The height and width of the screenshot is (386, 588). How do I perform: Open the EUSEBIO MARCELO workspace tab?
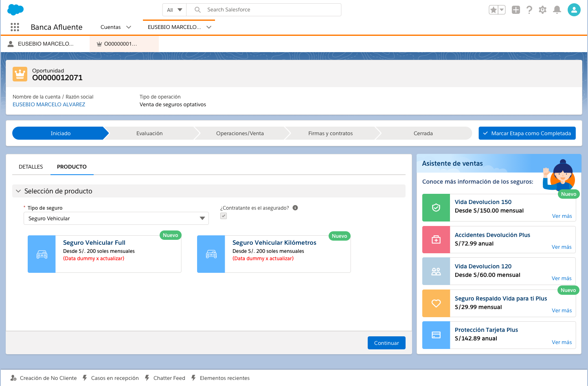point(174,27)
